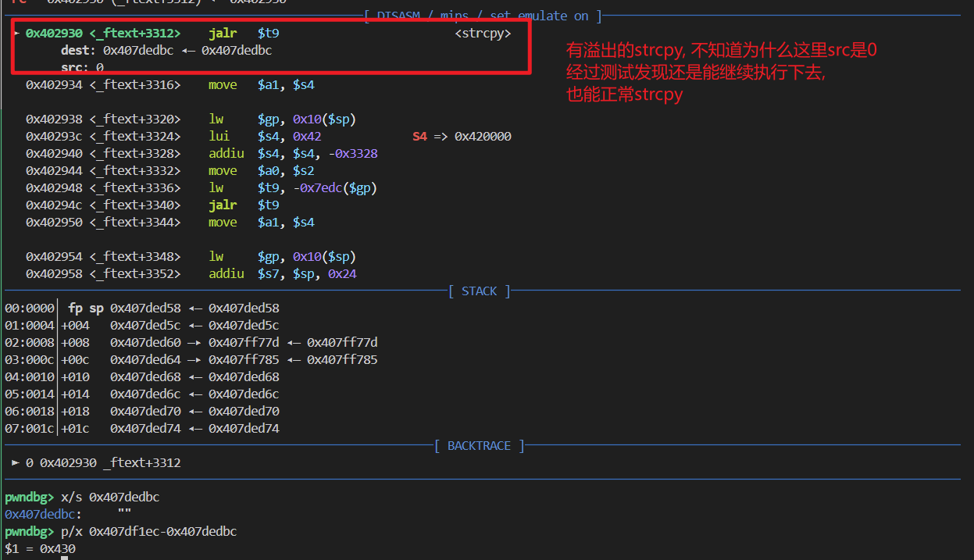The image size is (974, 560).
Task: Click the BACKTRACE section header
Action: point(479,446)
